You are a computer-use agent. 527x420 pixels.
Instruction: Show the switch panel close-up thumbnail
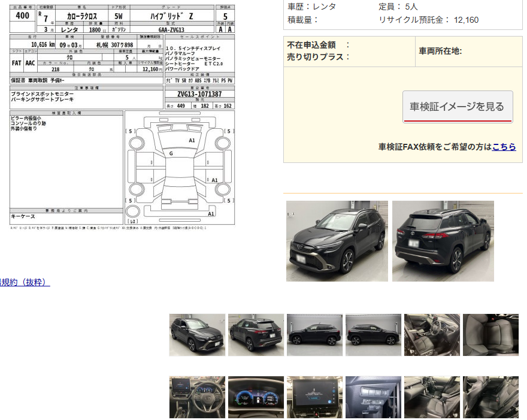(x=373, y=397)
